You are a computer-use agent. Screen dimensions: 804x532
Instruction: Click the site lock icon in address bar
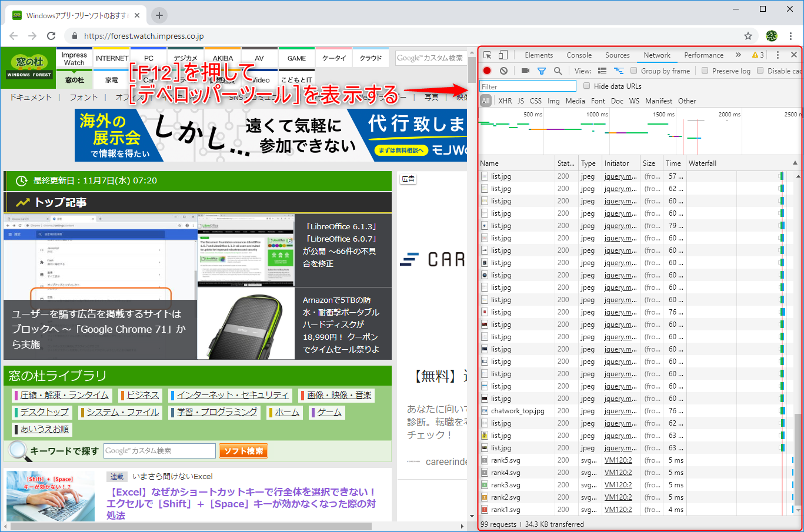click(x=74, y=36)
